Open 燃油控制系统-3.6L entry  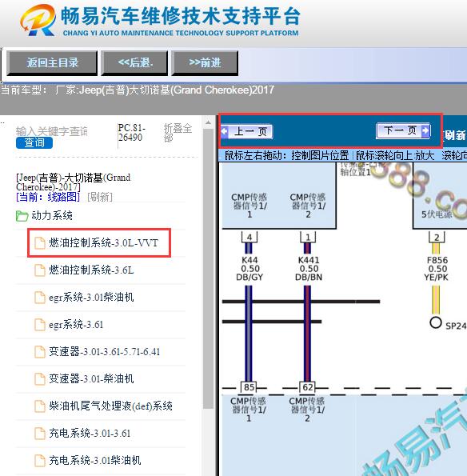[x=91, y=270]
